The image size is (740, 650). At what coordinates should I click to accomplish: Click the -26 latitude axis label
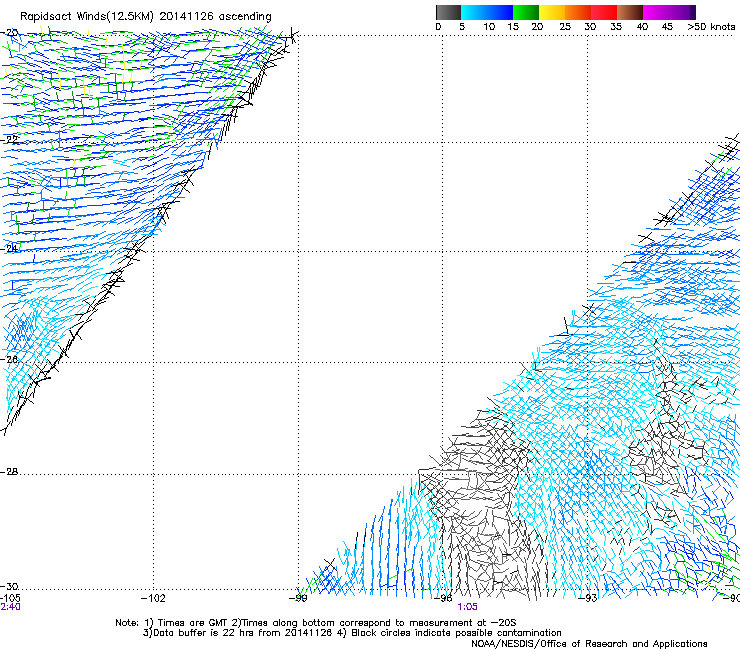9,359
